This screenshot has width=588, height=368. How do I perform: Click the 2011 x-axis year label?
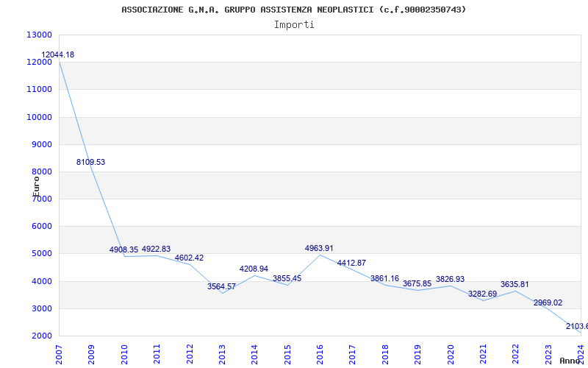point(157,354)
